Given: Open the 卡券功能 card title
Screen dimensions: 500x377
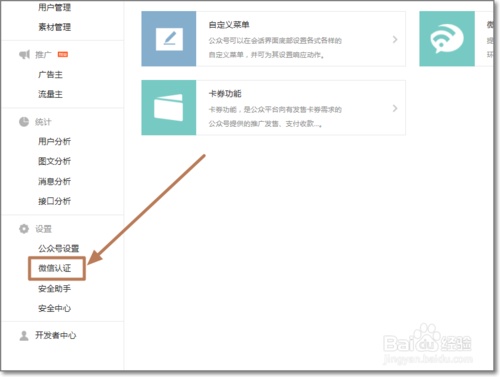Looking at the screenshot, I should (x=225, y=94).
